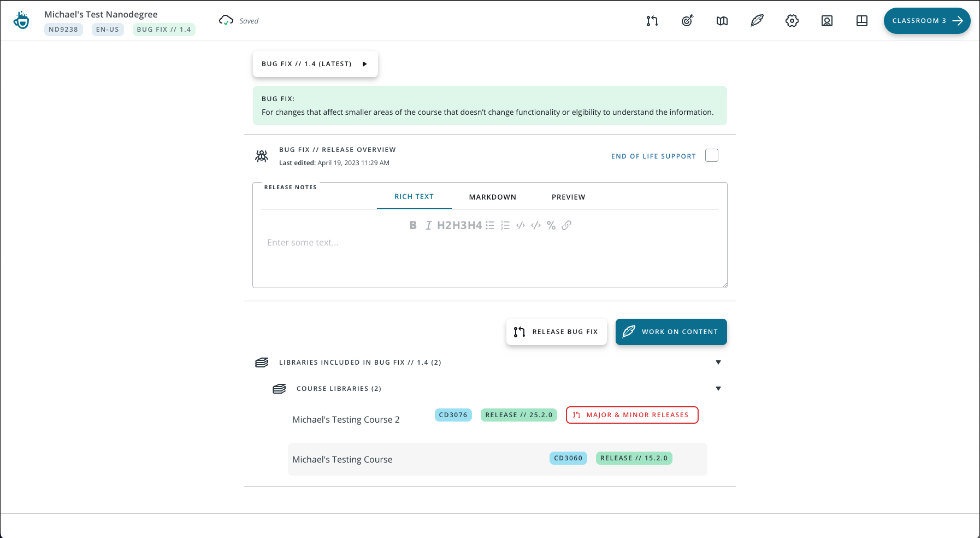Click the layout panel icon in header
980x538 pixels.
(862, 21)
